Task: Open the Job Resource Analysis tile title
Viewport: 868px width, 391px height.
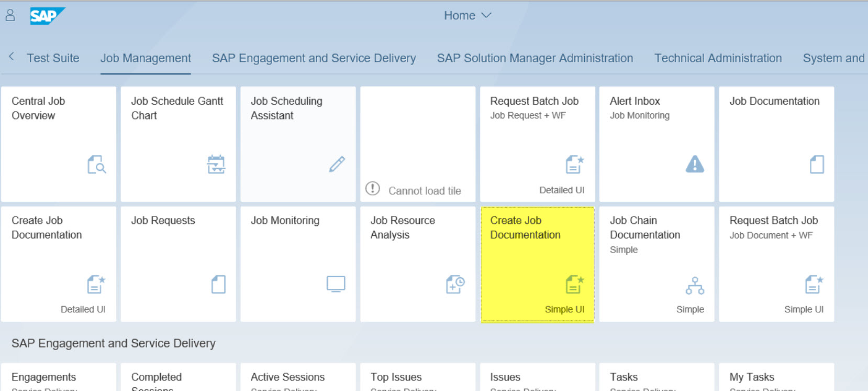Action: [403, 227]
